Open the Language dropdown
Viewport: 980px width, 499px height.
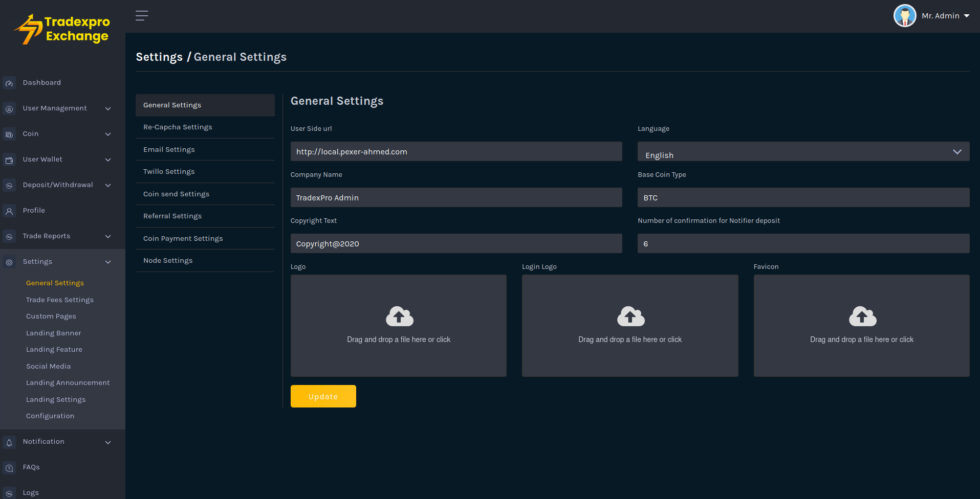point(803,152)
